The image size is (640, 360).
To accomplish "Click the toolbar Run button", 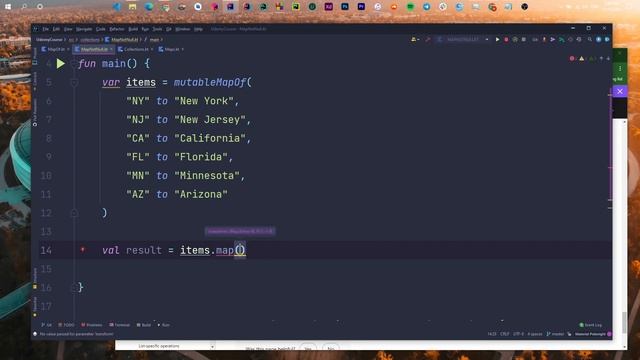I will click(497, 40).
